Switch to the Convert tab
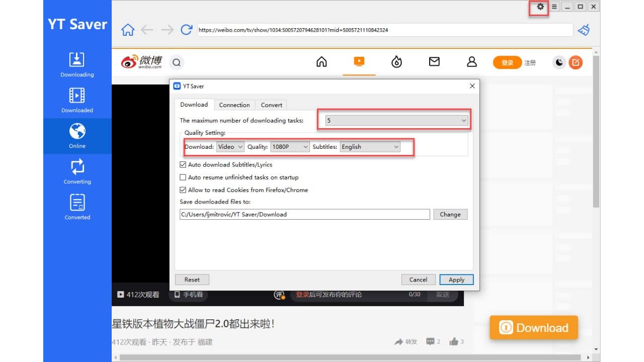Viewport: 644px width, 362px height. (x=271, y=105)
